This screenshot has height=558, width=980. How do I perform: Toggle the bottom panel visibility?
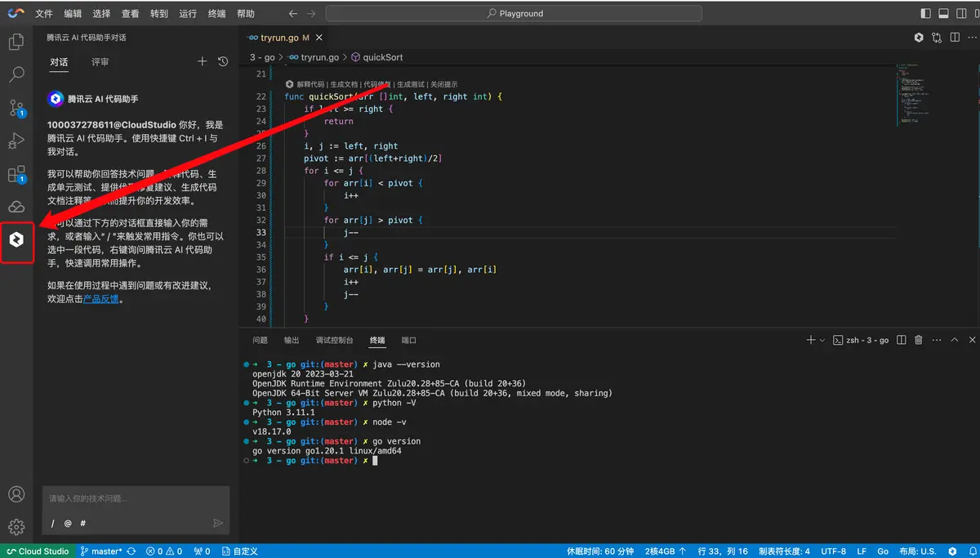[943, 14]
